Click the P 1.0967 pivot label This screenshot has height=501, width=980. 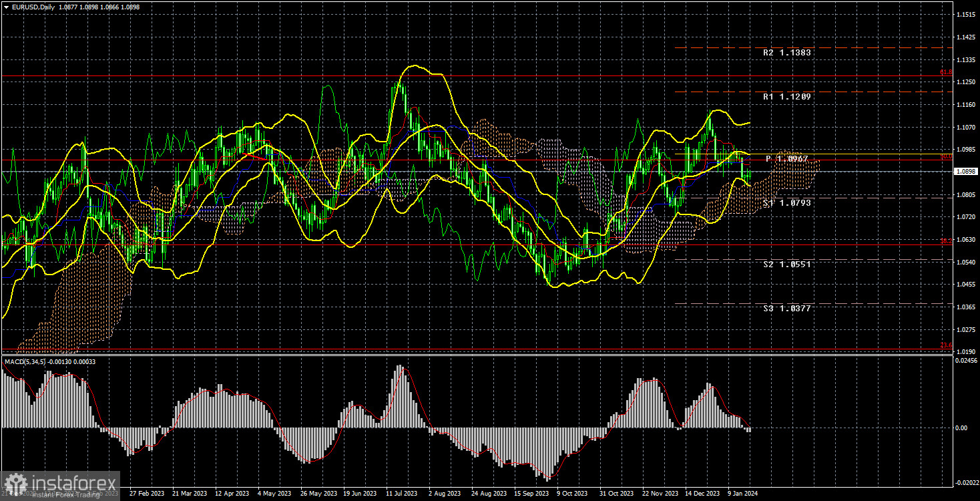788,159
